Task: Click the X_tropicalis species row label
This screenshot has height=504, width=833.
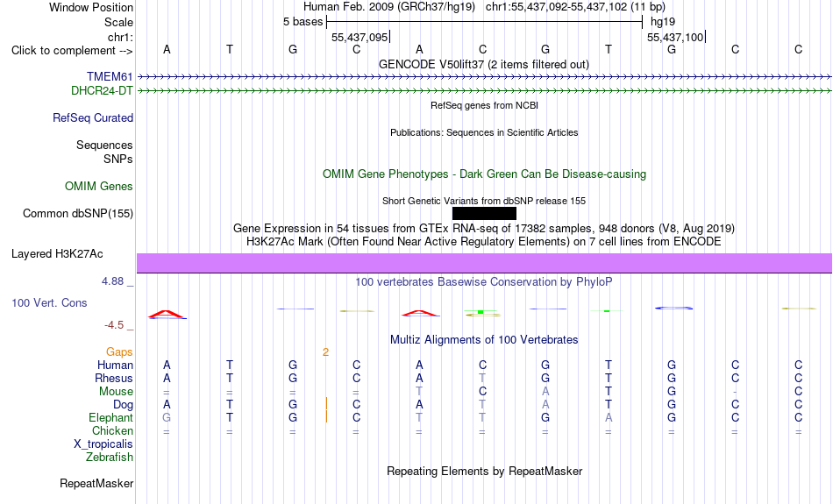Action: click(x=103, y=444)
